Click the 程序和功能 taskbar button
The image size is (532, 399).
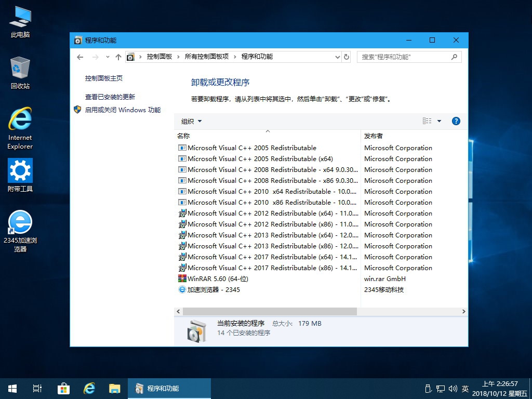tap(169, 389)
